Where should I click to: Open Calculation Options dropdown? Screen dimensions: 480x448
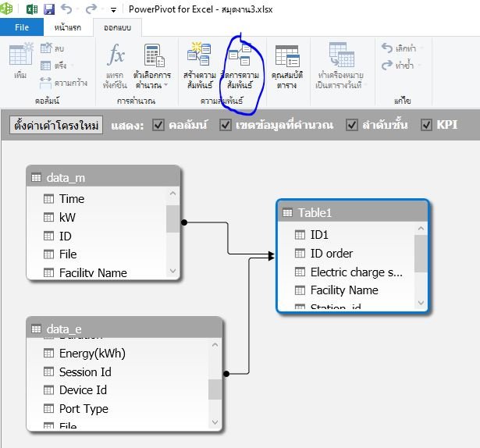(x=153, y=67)
